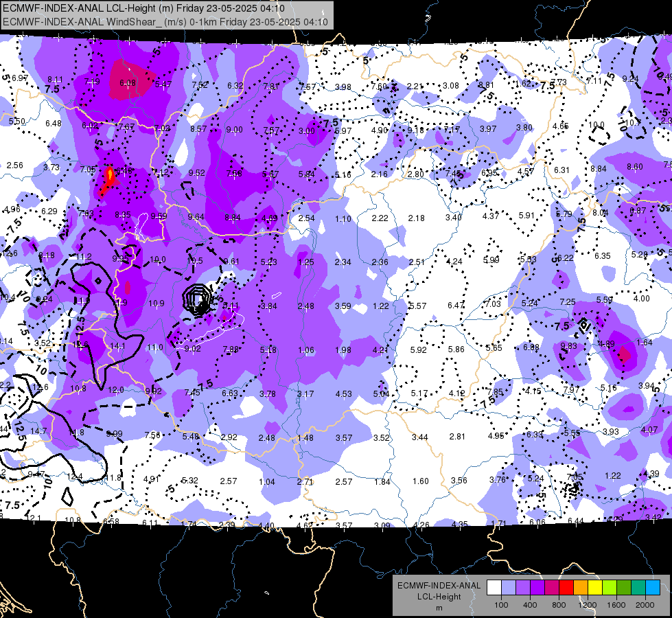Click the wind shear value '6.08'
The width and height of the screenshot is (672, 618).
pyautogui.click(x=128, y=83)
